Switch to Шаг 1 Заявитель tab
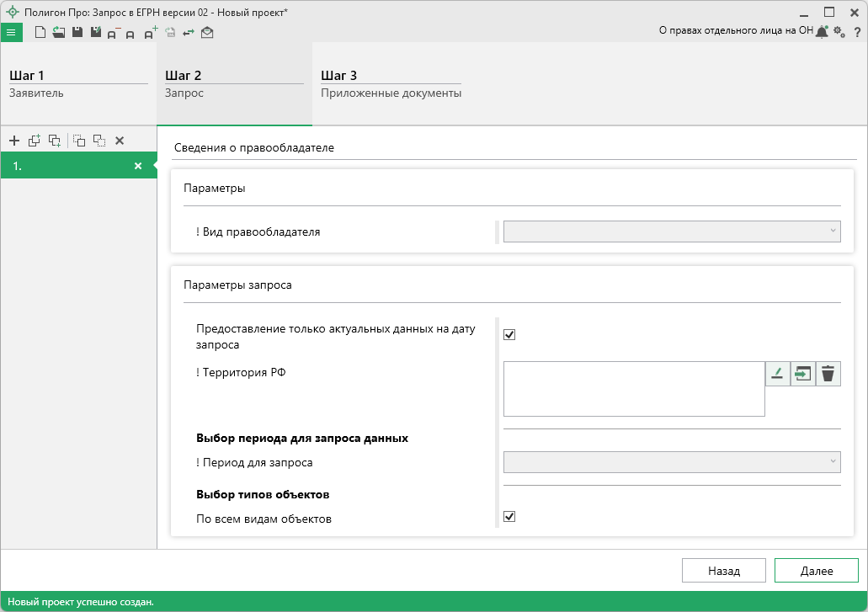The image size is (868, 612). (78, 84)
